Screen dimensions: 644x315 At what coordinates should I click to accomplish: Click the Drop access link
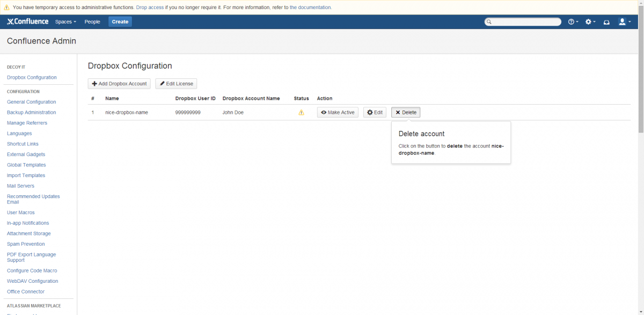tap(150, 8)
